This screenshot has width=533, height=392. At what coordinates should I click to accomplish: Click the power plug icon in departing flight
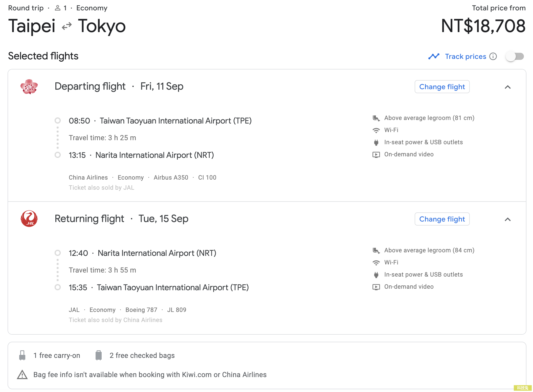tap(376, 142)
